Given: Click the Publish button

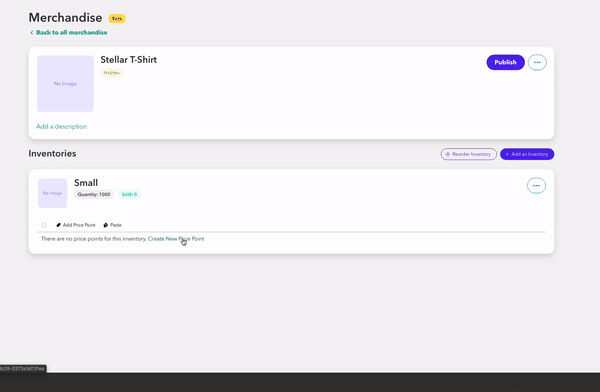Looking at the screenshot, I should point(505,62).
